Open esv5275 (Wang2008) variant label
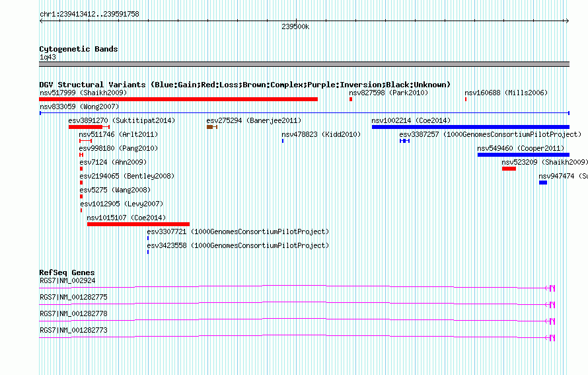The image size is (588, 375). (115, 190)
